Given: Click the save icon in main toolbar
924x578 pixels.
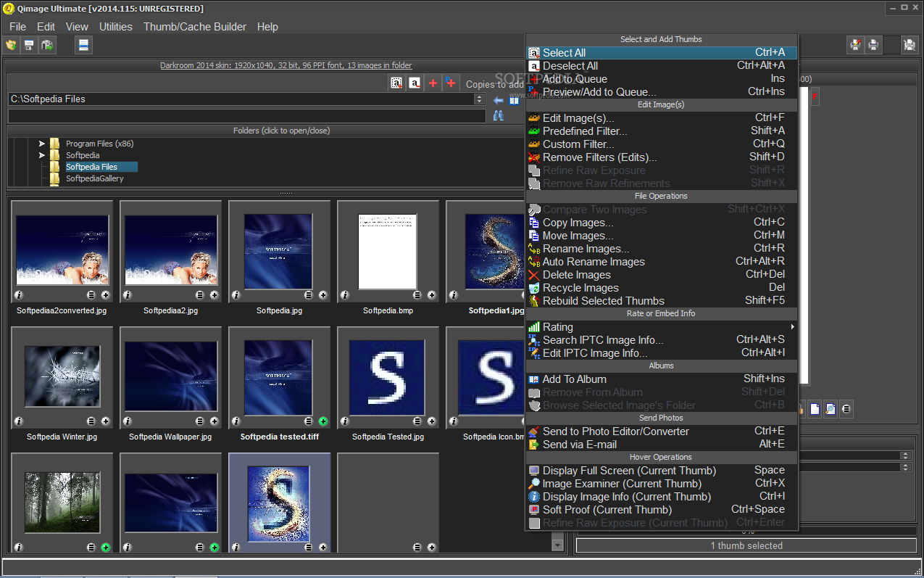Looking at the screenshot, I should pyautogui.click(x=30, y=46).
